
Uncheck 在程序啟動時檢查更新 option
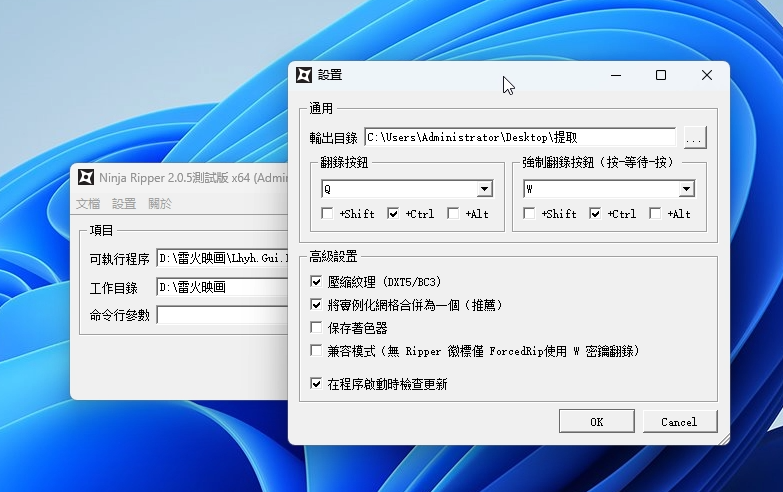point(316,384)
